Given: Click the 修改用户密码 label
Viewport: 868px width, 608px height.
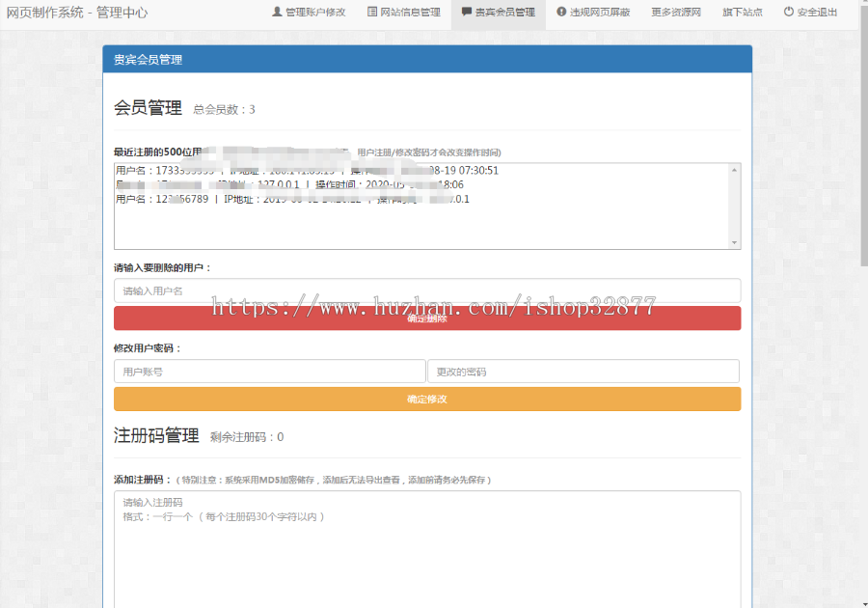Looking at the screenshot, I should pyautogui.click(x=148, y=348).
